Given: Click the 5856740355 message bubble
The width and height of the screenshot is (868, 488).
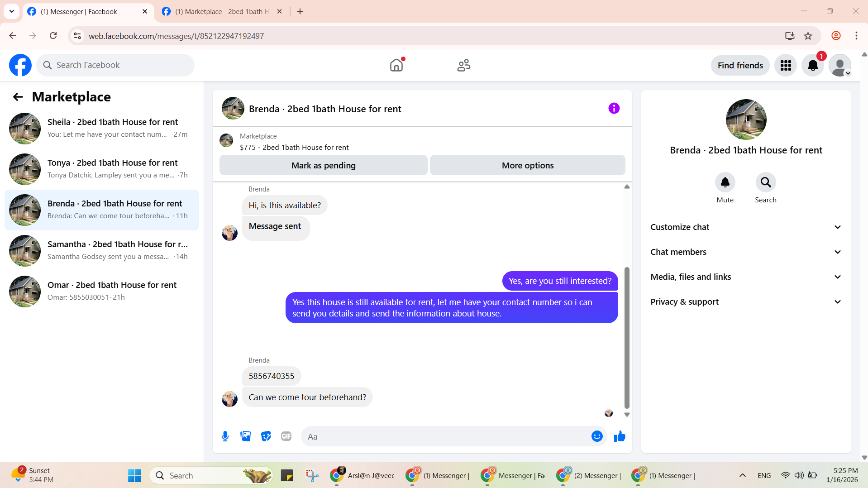Looking at the screenshot, I should tap(272, 376).
